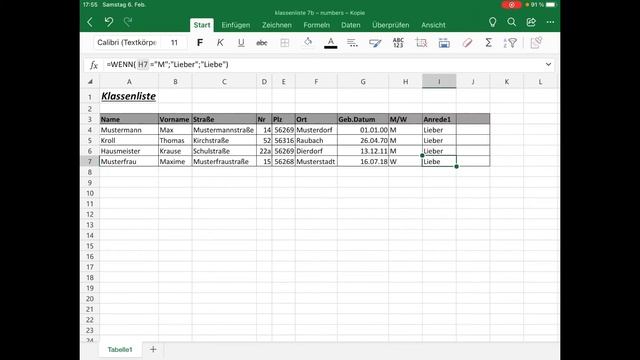The image size is (640, 360).
Task: Select the Geb.Datum header cell
Action: click(x=363, y=119)
